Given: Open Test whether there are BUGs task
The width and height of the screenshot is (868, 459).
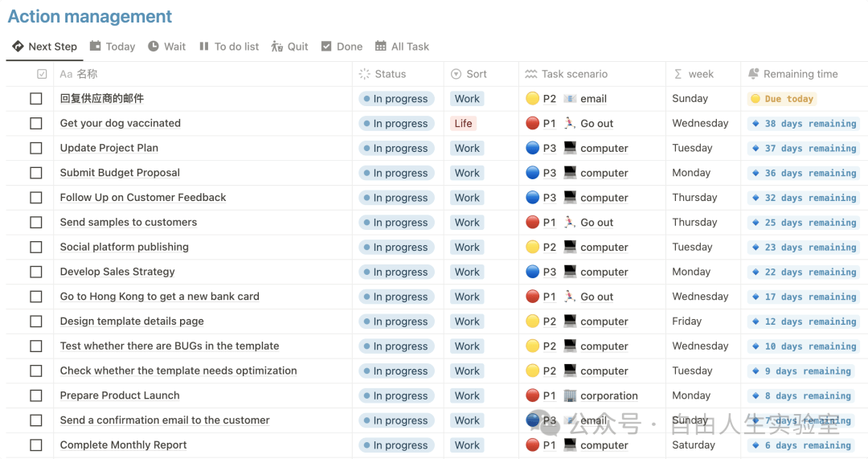Looking at the screenshot, I should (x=170, y=346).
